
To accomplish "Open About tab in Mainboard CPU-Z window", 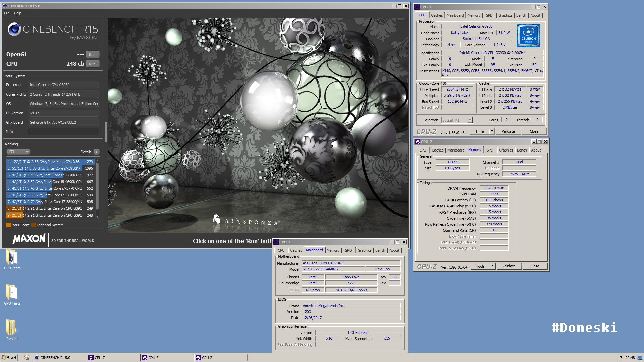I will click(394, 250).
